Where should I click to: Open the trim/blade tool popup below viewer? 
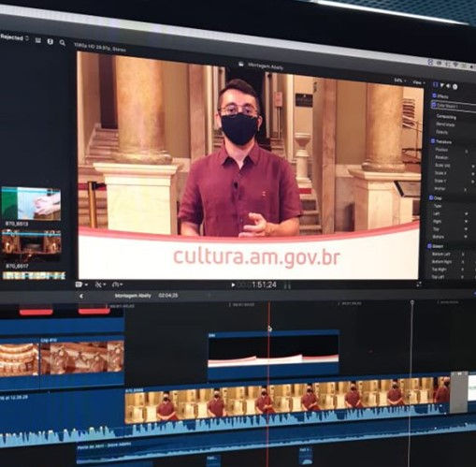[x=100, y=285]
